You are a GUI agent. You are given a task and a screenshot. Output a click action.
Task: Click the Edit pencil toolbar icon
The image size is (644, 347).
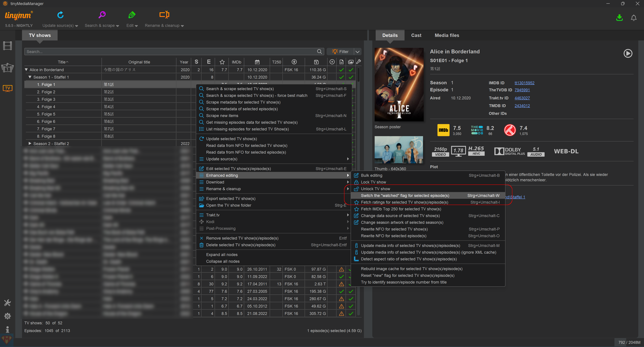tap(132, 15)
